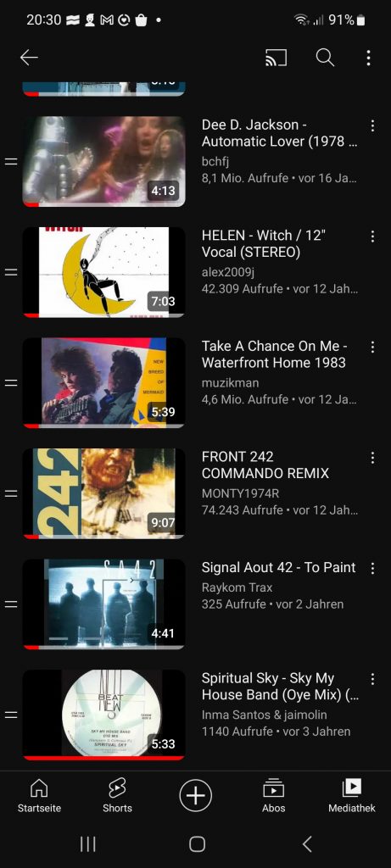Open options menu for HELEN - Witch video

pos(372,236)
